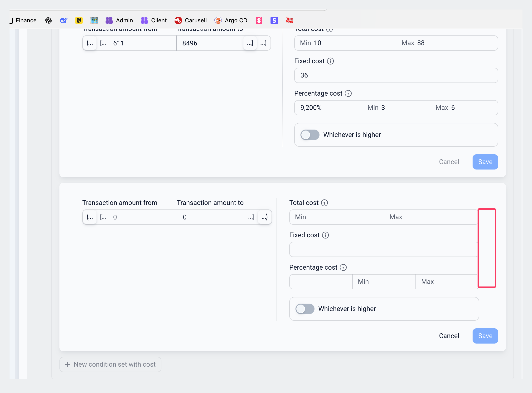This screenshot has width=532, height=393.
Task: Show info for empty Total cost
Action: point(324,203)
